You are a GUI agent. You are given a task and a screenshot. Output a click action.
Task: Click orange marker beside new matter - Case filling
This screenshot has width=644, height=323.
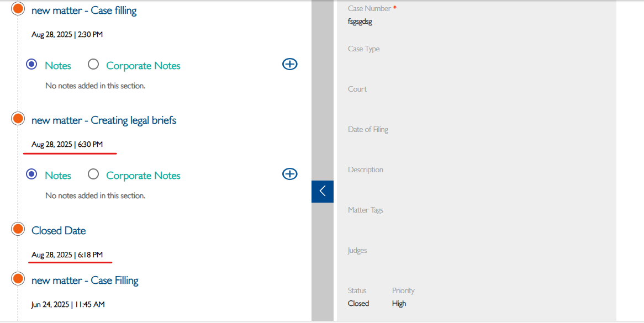pos(18,9)
